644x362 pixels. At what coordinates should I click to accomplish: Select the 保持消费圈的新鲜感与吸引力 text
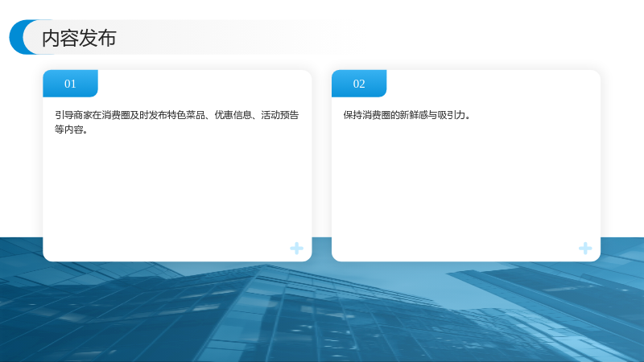click(407, 115)
